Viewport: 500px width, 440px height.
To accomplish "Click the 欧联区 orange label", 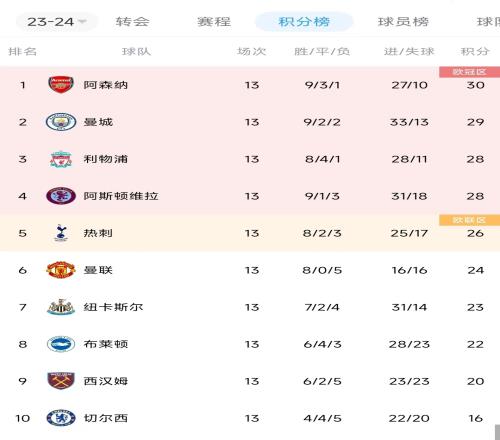I will tap(469, 220).
